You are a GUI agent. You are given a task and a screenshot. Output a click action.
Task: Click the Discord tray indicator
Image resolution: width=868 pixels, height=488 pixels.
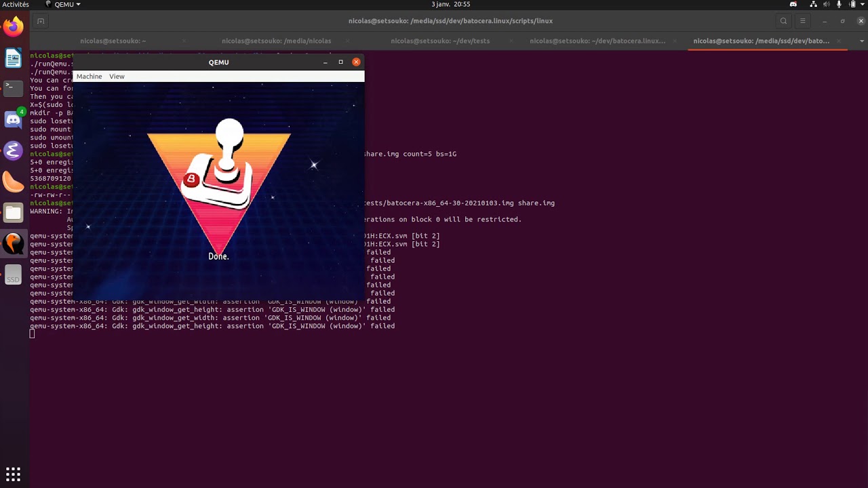[x=793, y=4]
